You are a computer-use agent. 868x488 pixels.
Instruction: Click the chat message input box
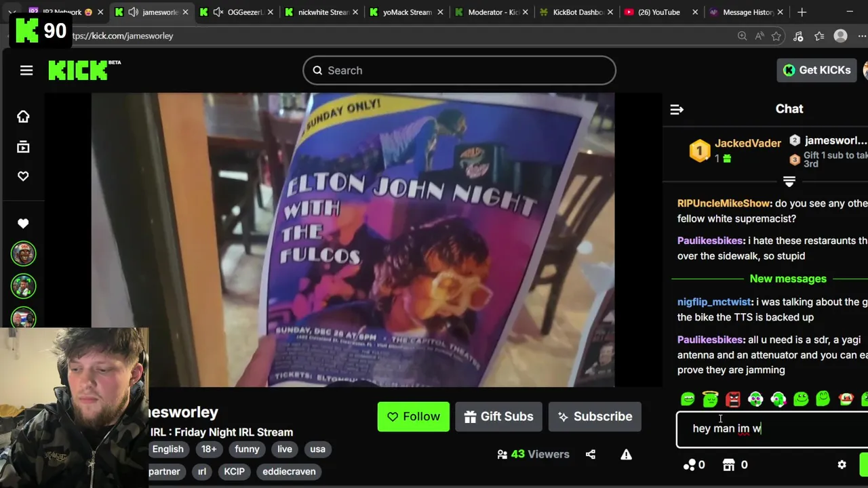772,429
